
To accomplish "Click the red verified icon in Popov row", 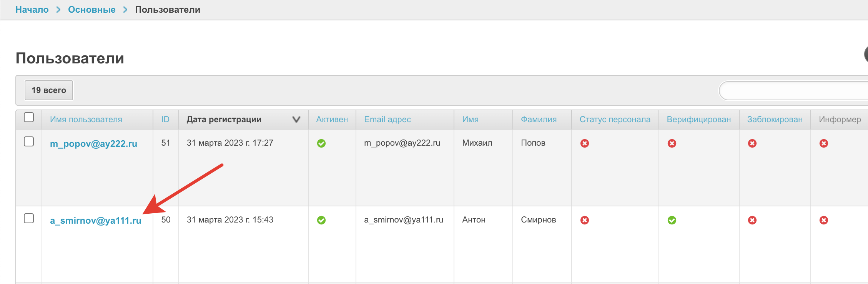I will pos(672,143).
